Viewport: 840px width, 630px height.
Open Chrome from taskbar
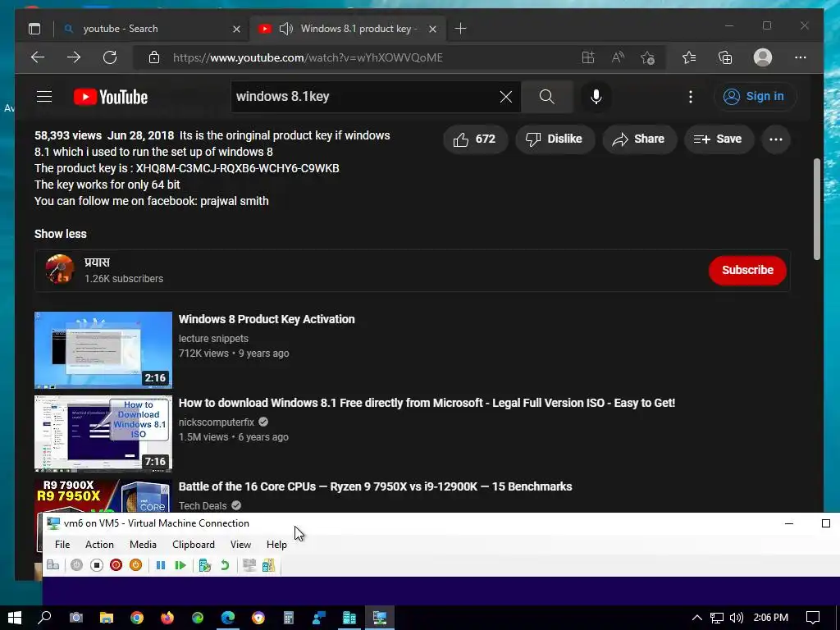click(x=137, y=618)
